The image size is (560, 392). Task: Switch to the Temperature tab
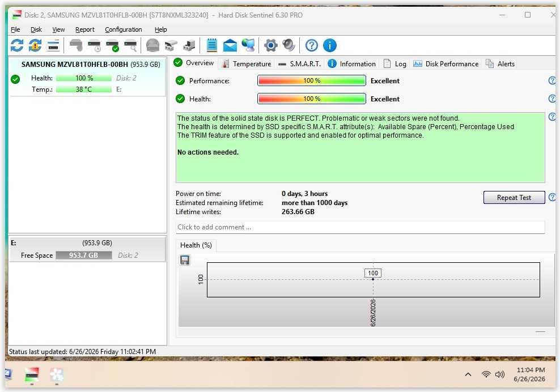click(247, 64)
